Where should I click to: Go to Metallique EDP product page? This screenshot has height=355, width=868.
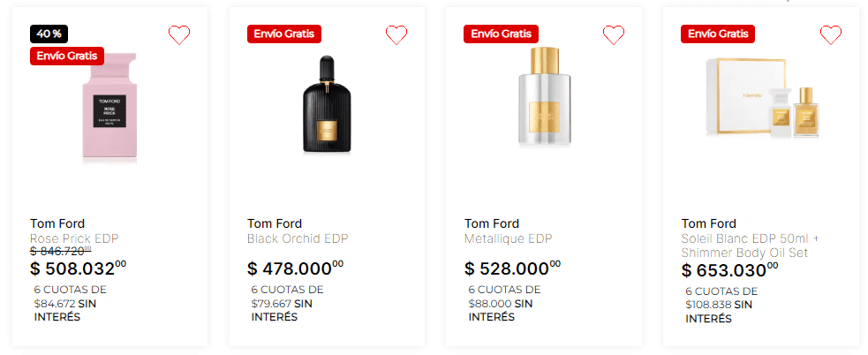[x=508, y=238]
